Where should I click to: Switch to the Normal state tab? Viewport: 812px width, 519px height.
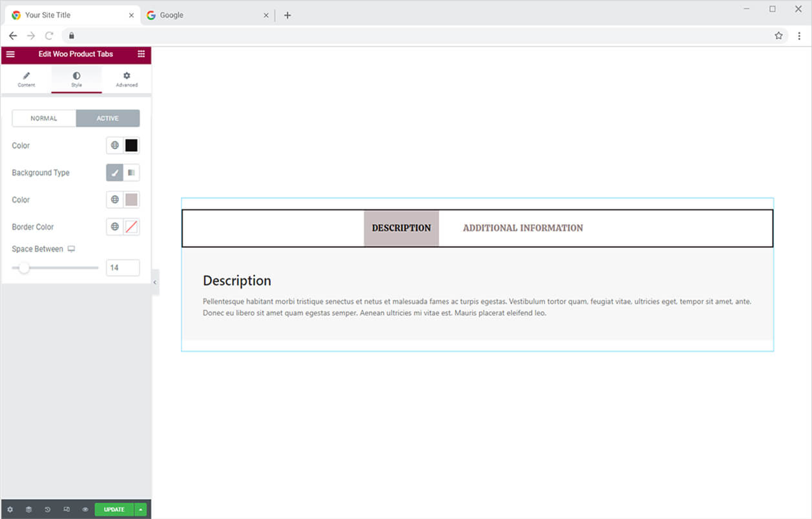click(x=44, y=118)
